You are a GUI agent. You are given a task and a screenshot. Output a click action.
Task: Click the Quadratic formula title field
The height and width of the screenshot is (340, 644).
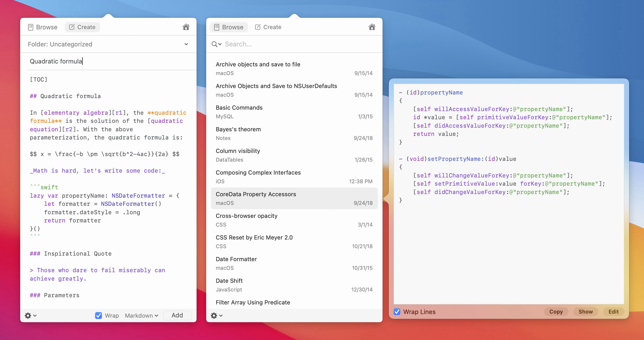click(x=111, y=61)
